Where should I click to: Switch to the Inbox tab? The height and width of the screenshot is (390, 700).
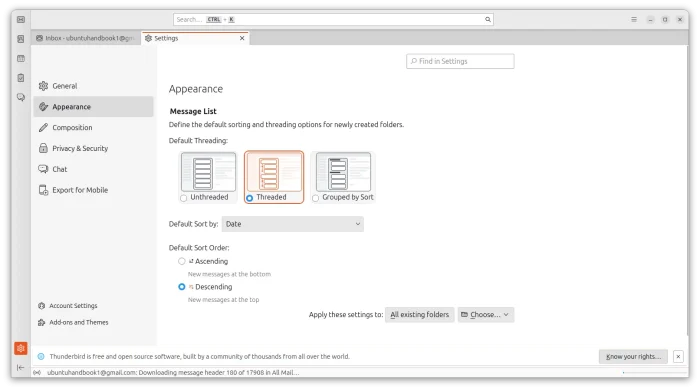[x=86, y=38]
